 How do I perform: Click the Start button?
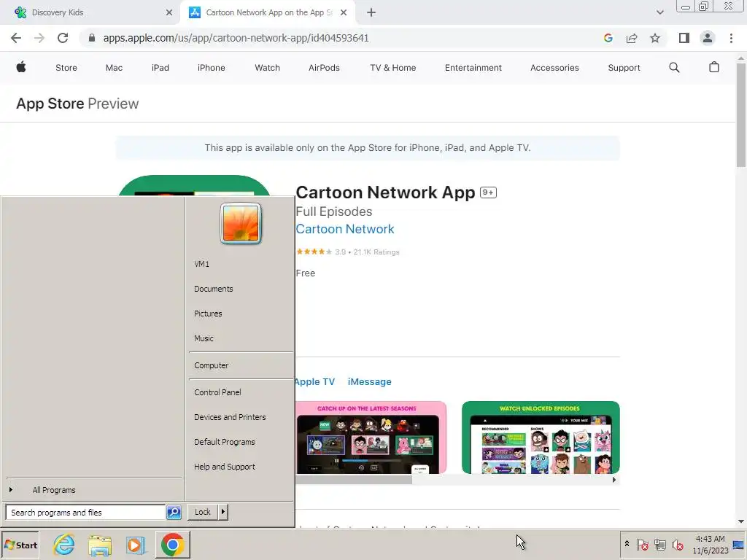tap(20, 545)
